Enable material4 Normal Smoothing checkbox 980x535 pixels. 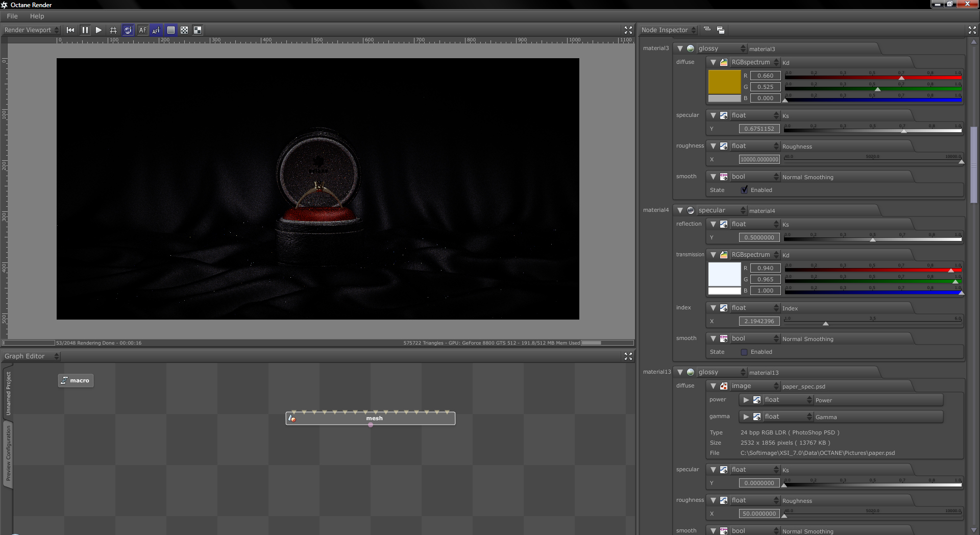click(744, 352)
